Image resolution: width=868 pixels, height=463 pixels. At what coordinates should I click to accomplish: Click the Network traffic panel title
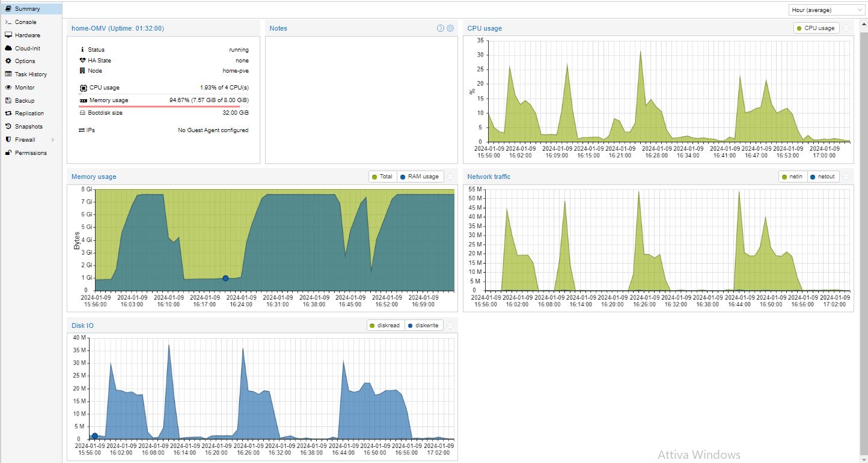489,177
